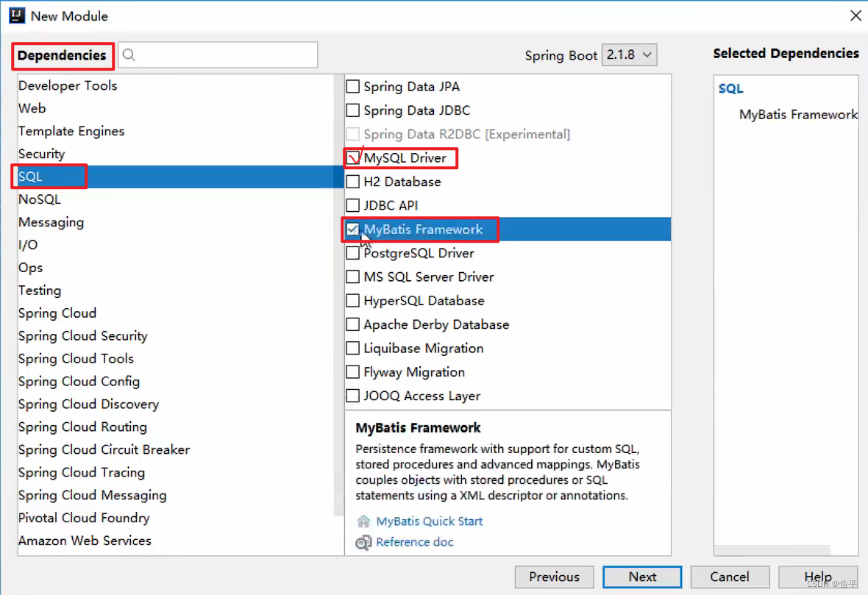The width and height of the screenshot is (868, 595).
Task: Enable Spring Data JDBC checkbox
Action: pyautogui.click(x=352, y=110)
